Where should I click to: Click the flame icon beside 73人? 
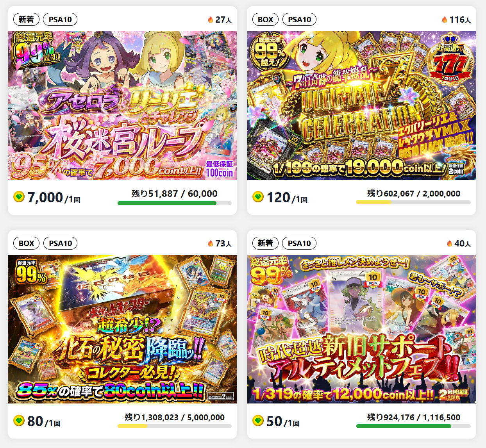211,243
